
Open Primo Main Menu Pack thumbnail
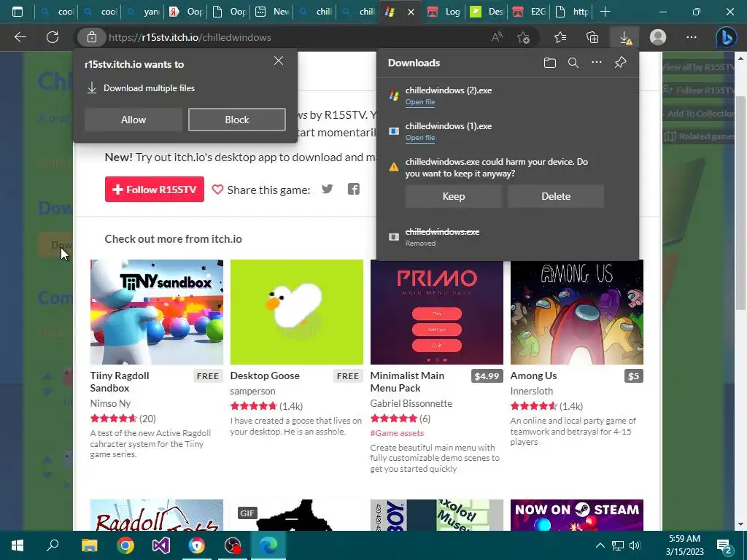tap(436, 312)
